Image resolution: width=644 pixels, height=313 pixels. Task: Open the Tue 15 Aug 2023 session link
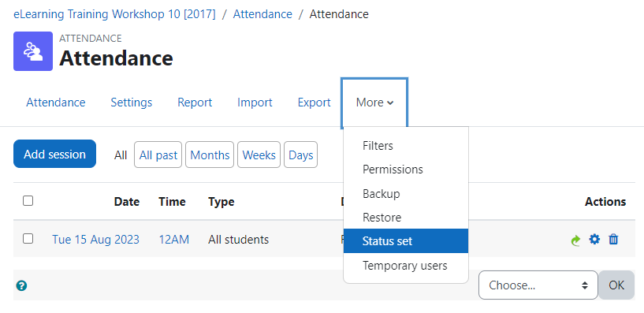point(95,240)
